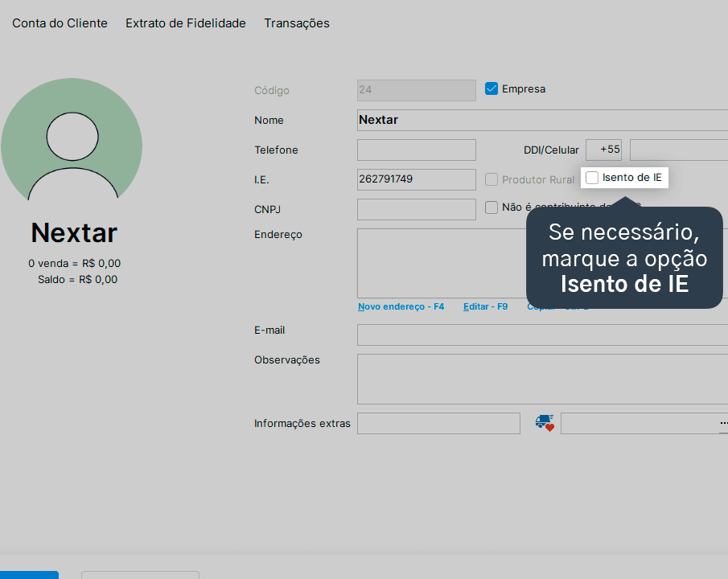Focus the Telefone input field
This screenshot has height=579, width=728.
(x=417, y=150)
